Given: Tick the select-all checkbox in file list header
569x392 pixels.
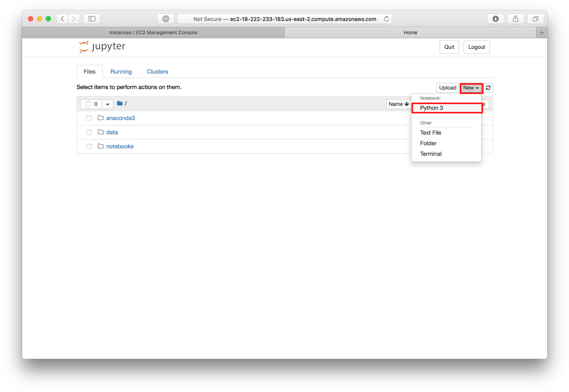Looking at the screenshot, I should [x=89, y=104].
